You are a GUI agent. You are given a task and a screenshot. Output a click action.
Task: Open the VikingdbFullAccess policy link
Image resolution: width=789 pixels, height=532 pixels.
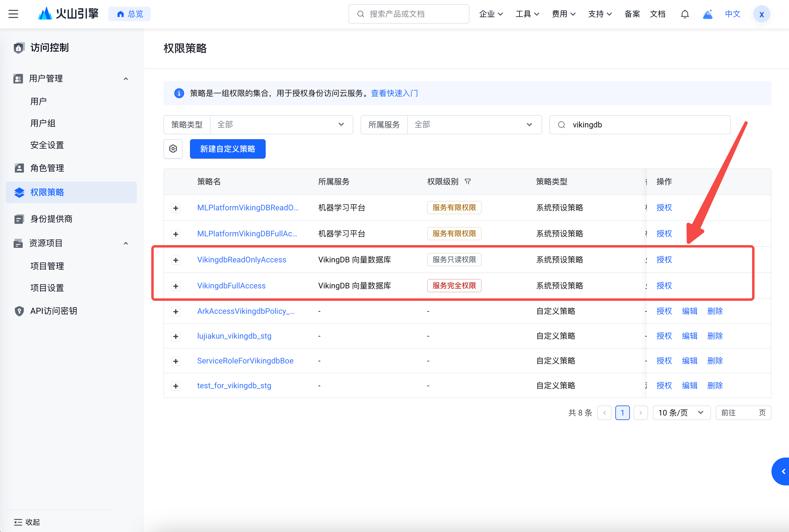click(x=231, y=286)
